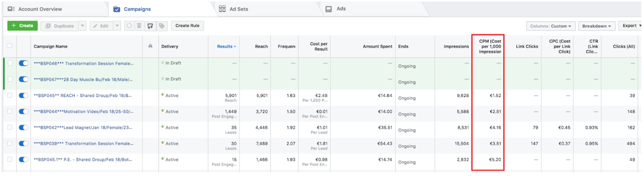The height and width of the screenshot is (176, 644).
Task: Click the revert (circular arrow) toolbar icon
Action: point(129,26)
